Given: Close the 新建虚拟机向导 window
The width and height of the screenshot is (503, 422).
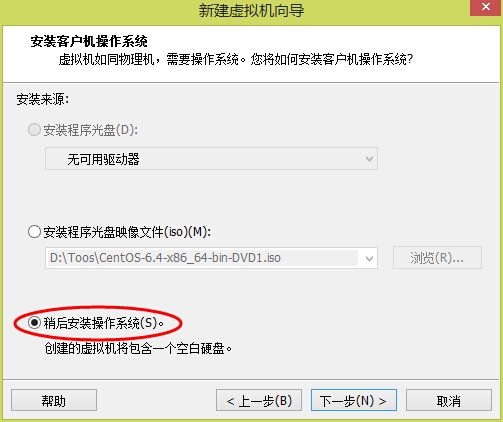Looking at the screenshot, I should point(486,7).
